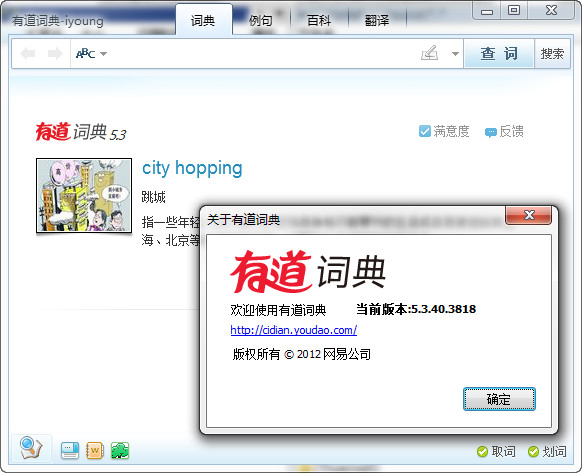Click the 确定 button in About dialog

click(x=499, y=399)
